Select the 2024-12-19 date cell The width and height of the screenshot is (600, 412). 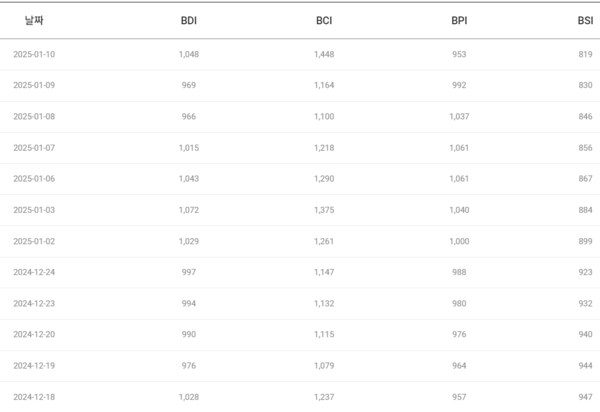(34, 366)
